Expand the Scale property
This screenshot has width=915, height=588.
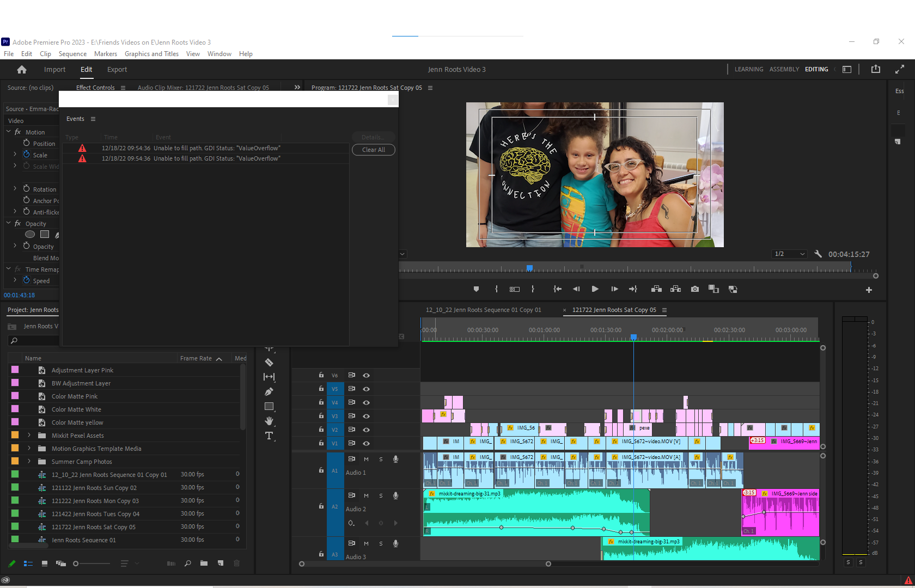[x=15, y=155]
